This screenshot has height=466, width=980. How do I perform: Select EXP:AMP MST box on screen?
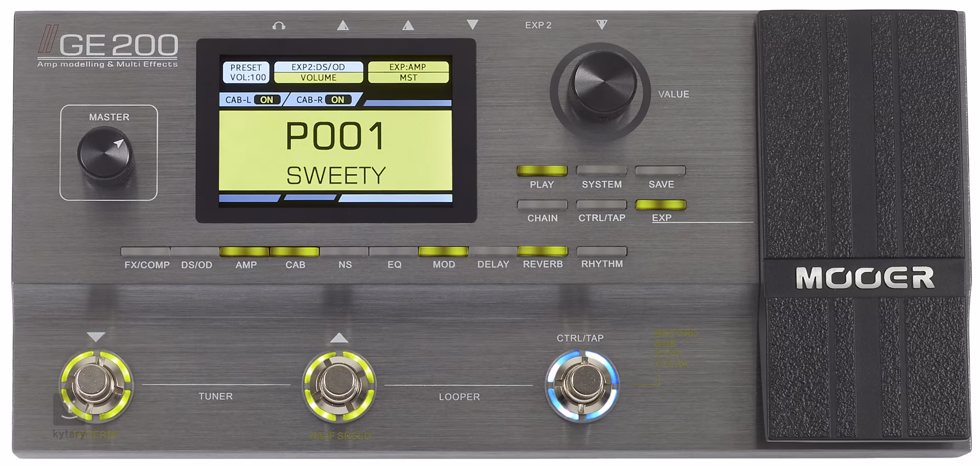pos(408,72)
